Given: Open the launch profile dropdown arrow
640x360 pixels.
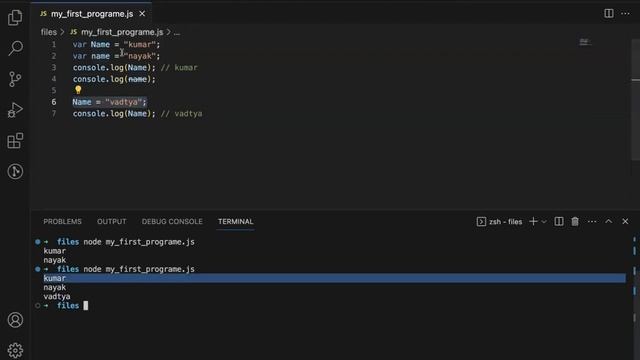Looking at the screenshot, I should click(544, 222).
